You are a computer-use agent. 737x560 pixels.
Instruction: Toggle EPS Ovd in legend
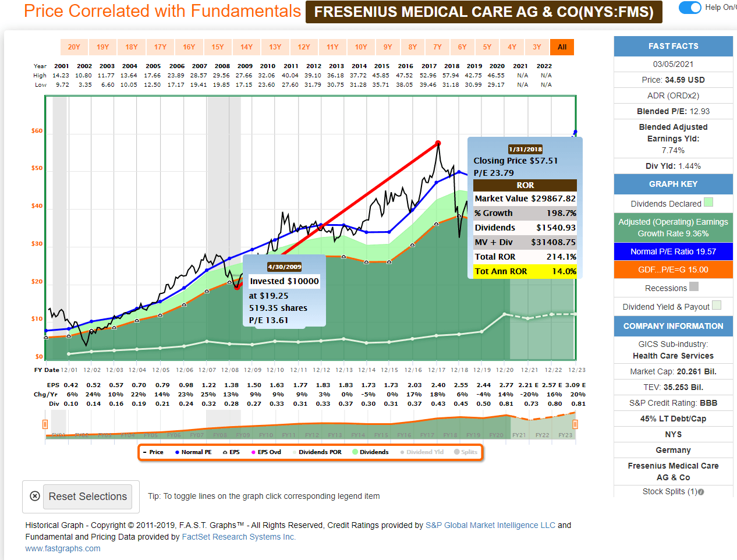point(266,452)
